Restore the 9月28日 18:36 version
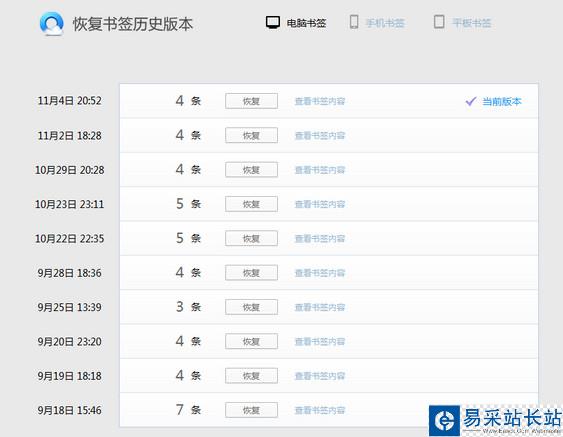Screen dimensions: 563x437 coord(251,273)
